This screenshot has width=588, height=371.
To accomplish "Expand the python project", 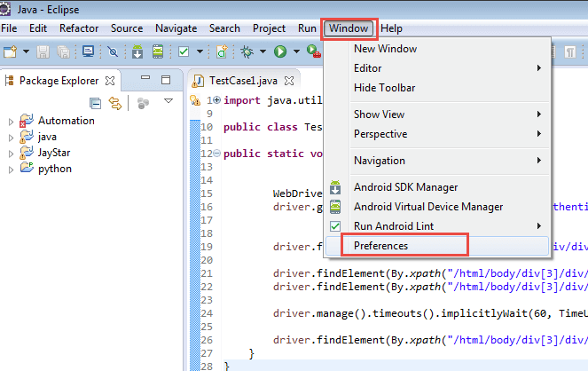I will 11,170.
